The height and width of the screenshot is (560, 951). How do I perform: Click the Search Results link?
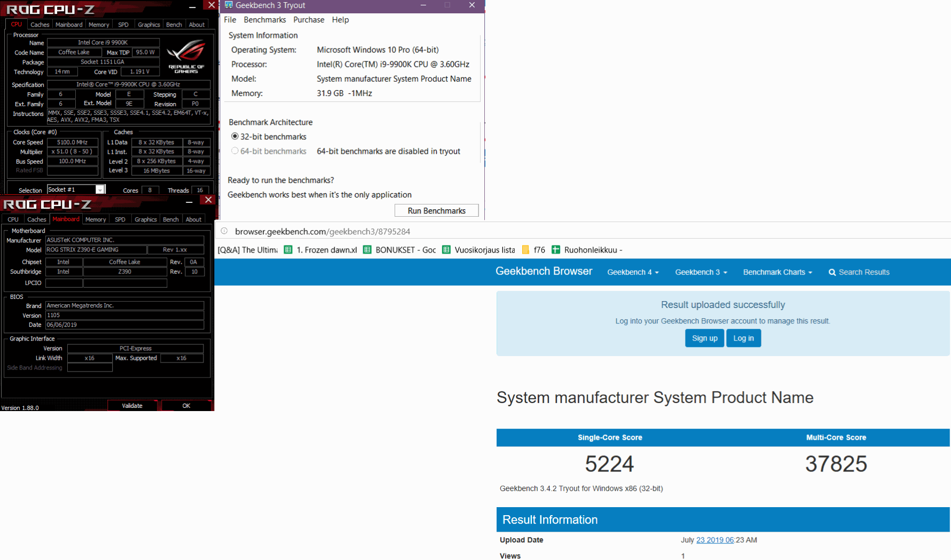pos(859,272)
